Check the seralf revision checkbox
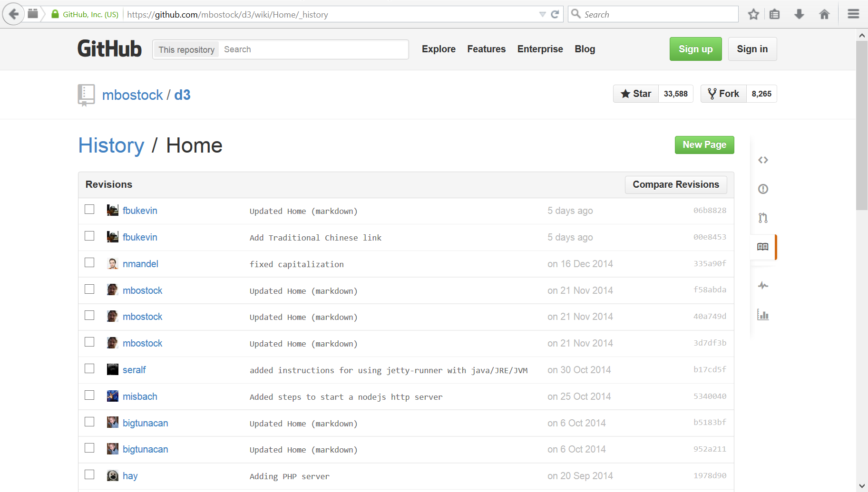This screenshot has width=868, height=492. pyautogui.click(x=89, y=368)
